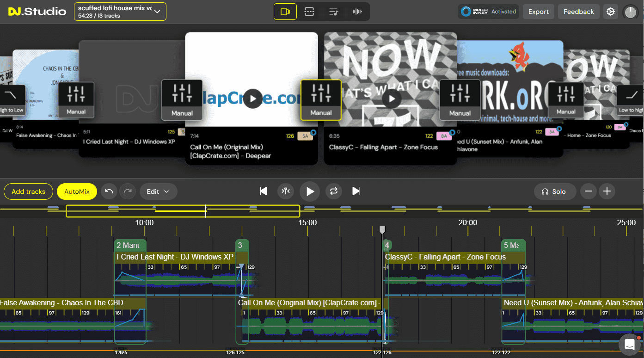The height and width of the screenshot is (358, 644).
Task: Click the redo arrow icon
Action: [128, 191]
